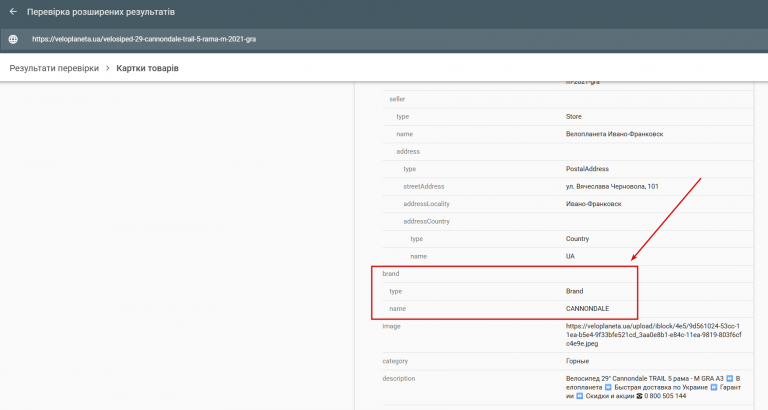The image size is (768, 410).
Task: Click the back arrow icon
Action: coord(13,11)
